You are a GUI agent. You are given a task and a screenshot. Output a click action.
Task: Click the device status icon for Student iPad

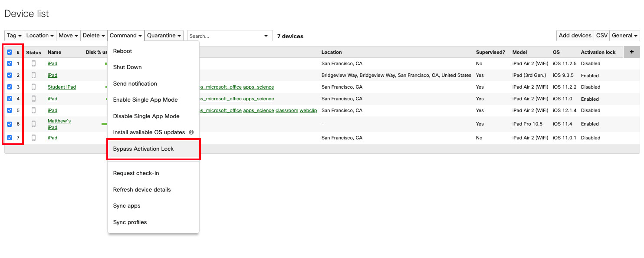pyautogui.click(x=33, y=87)
